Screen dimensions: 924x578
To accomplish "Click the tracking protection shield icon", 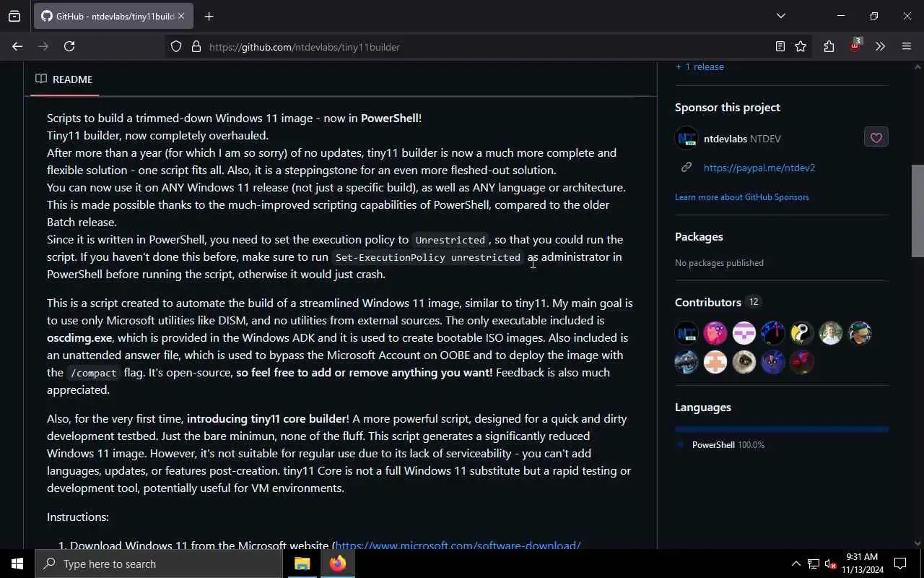I will [x=176, y=47].
